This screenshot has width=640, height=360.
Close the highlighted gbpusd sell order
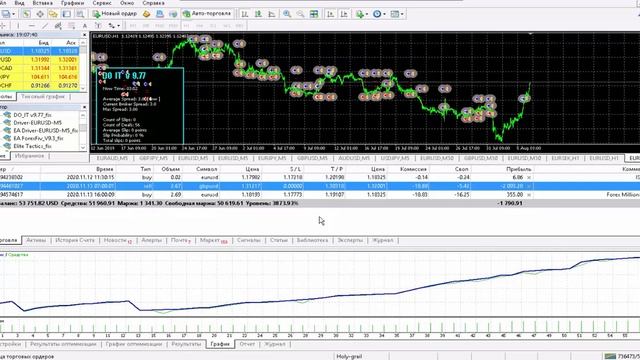(529, 187)
